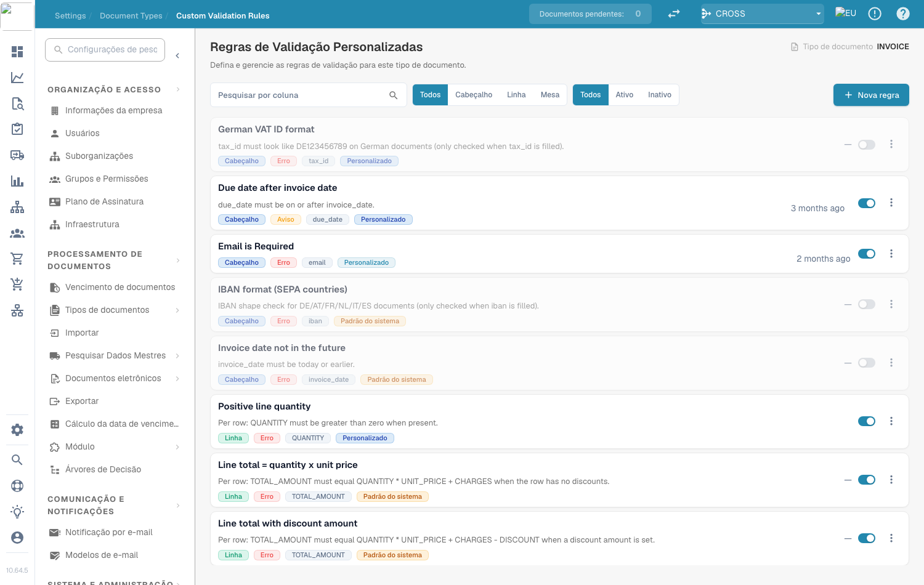Open the line chart analytics rail icon
The width and height of the screenshot is (924, 585).
click(17, 78)
